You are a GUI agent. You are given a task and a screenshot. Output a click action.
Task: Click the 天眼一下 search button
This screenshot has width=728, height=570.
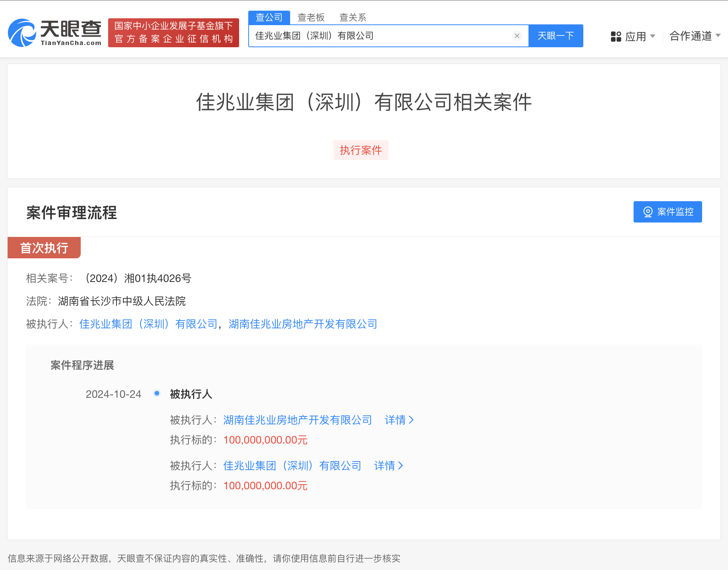tap(556, 36)
